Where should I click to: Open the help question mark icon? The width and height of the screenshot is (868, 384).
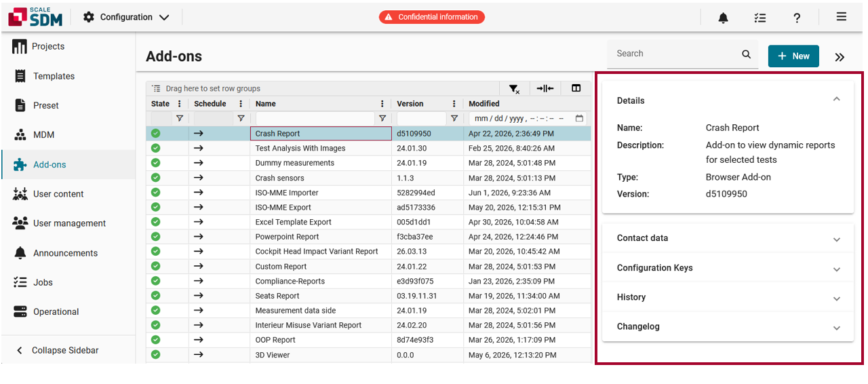[x=797, y=18]
